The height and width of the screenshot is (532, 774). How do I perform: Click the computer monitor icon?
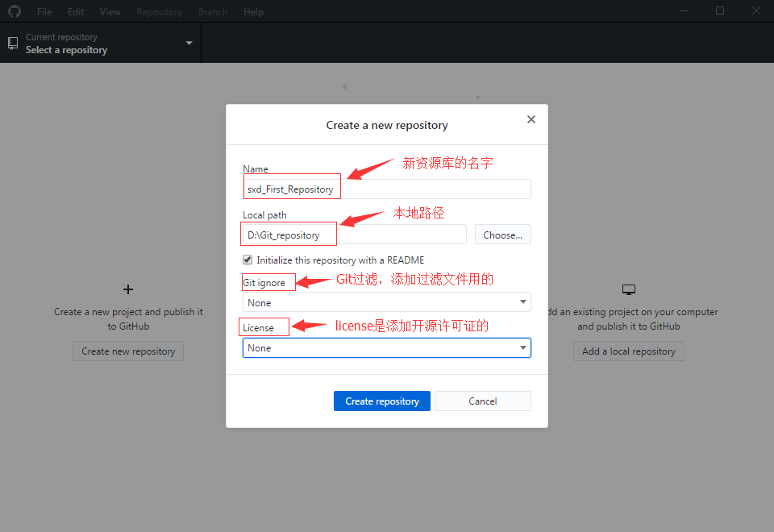click(x=628, y=289)
